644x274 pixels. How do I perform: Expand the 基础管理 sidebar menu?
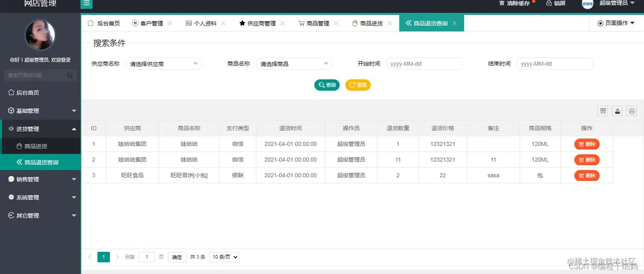click(x=40, y=111)
